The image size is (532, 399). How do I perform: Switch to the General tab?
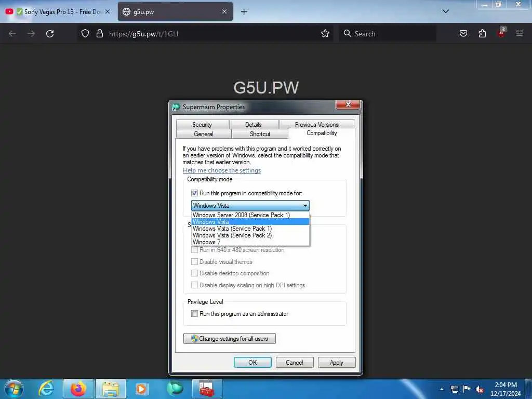click(x=204, y=134)
